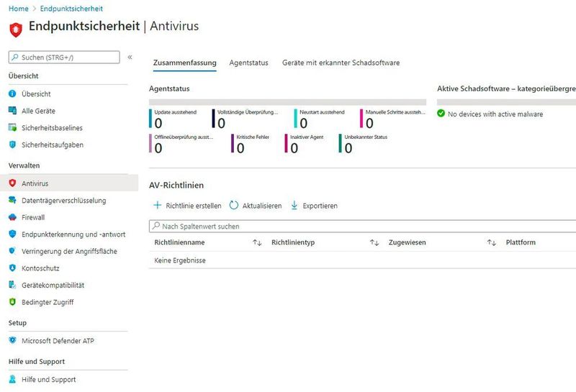Click the Keine Ergebnisse table row

click(x=363, y=260)
